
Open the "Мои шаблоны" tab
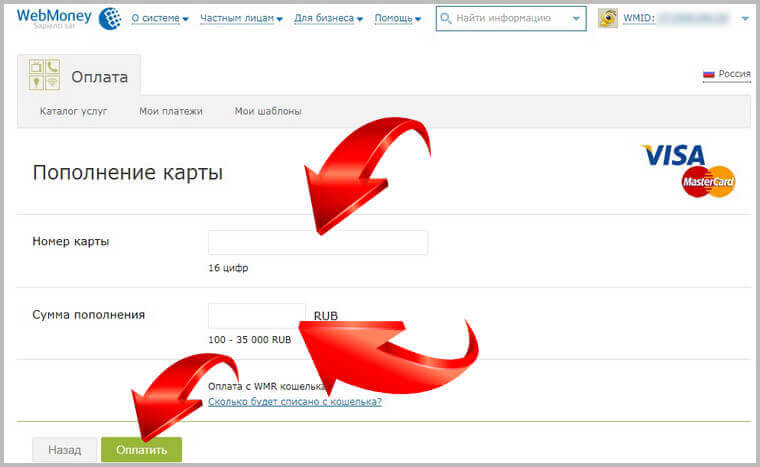pos(268,111)
